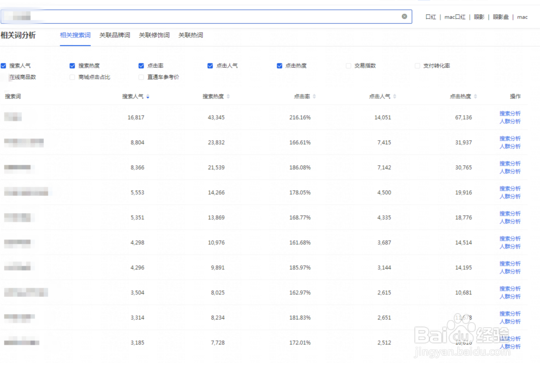Open 搜索分析 for the 8,366 row
The height and width of the screenshot is (371, 540).
tap(510, 163)
